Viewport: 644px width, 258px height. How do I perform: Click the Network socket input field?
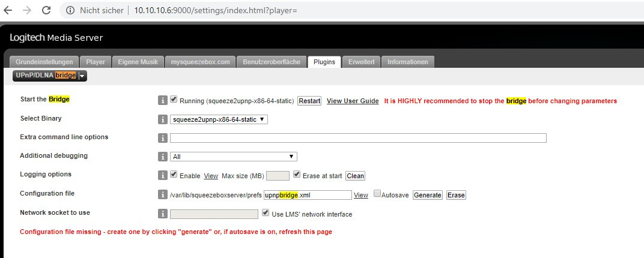(214, 214)
